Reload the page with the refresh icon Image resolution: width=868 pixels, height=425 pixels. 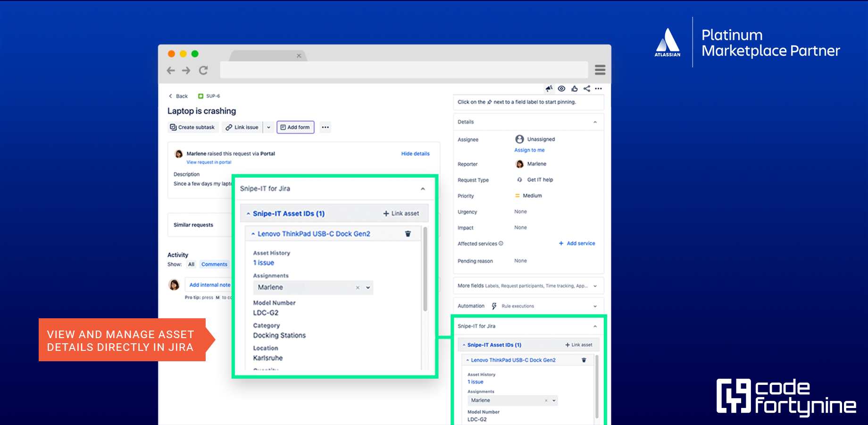tap(203, 70)
